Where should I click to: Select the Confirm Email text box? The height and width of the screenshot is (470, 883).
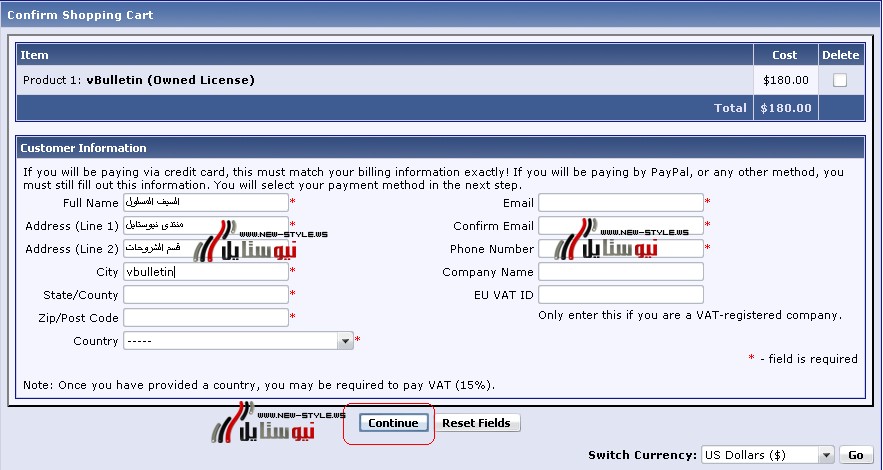620,226
